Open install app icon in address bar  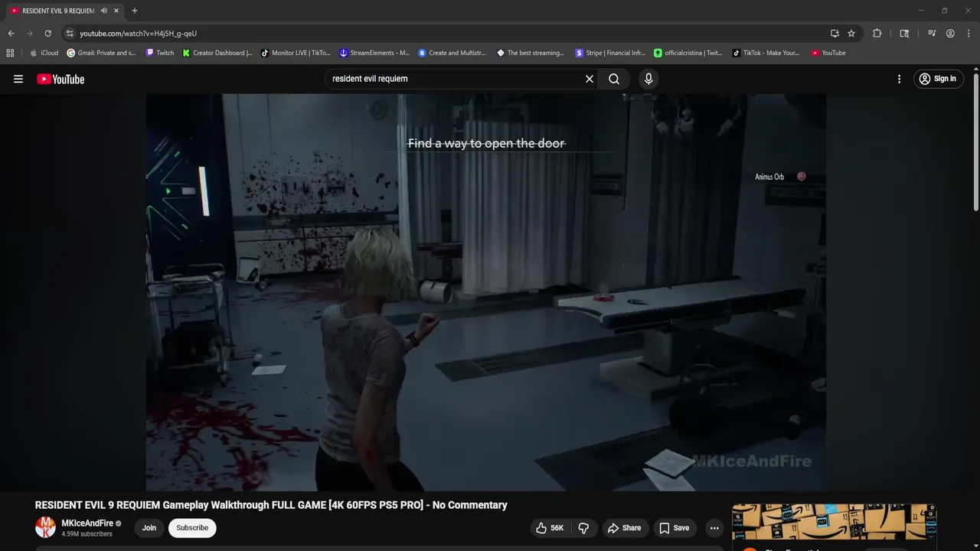point(835,34)
